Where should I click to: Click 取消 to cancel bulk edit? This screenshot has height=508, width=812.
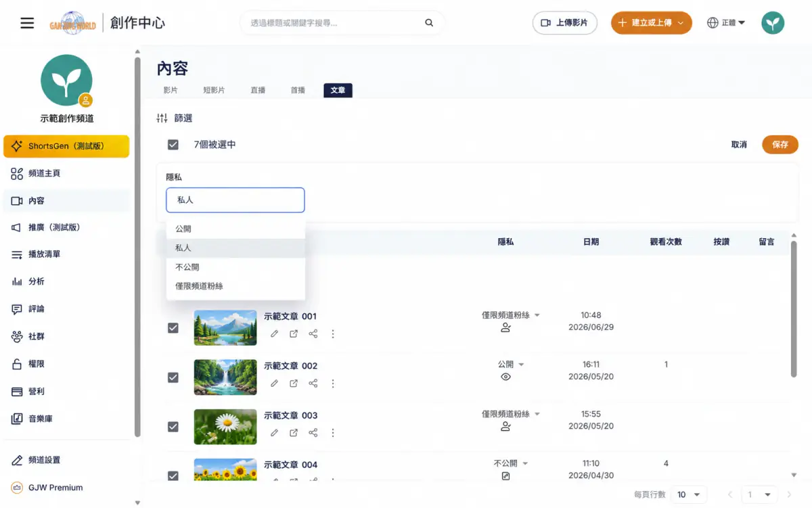pos(739,145)
